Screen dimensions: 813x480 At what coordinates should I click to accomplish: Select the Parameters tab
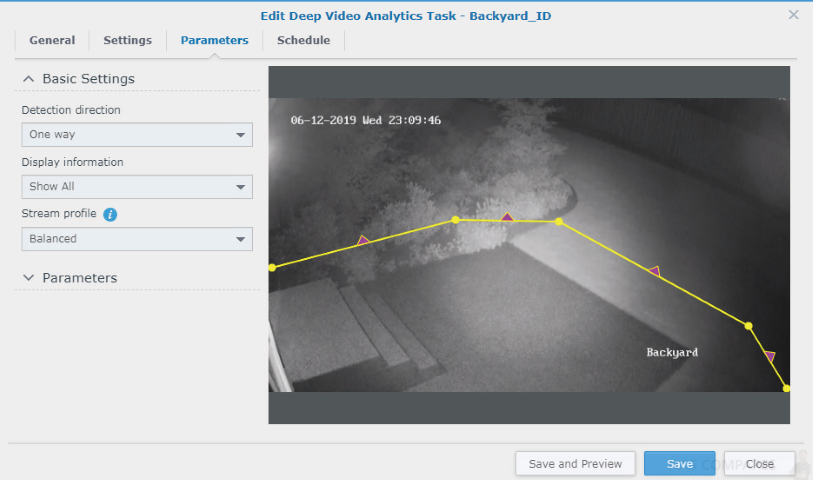click(214, 40)
